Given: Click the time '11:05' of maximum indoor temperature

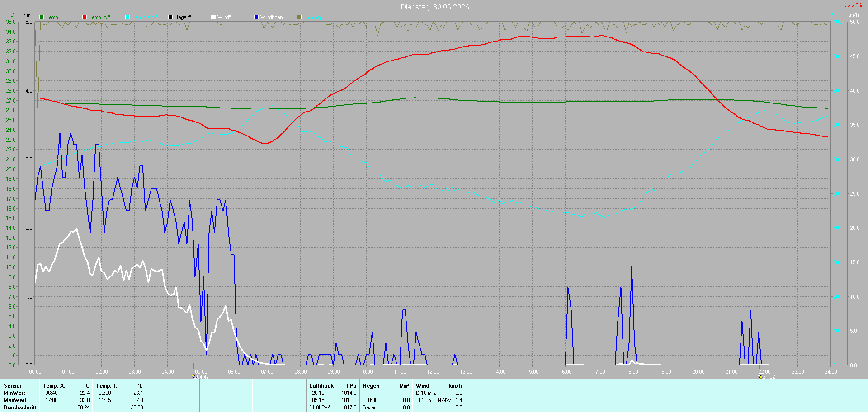Looking at the screenshot, I should pos(105,400).
